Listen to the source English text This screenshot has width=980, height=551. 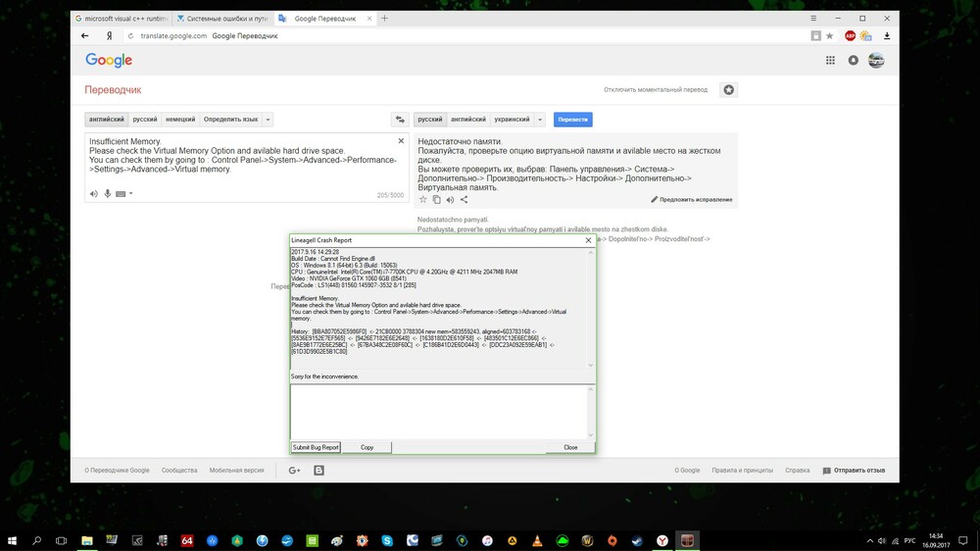[94, 194]
